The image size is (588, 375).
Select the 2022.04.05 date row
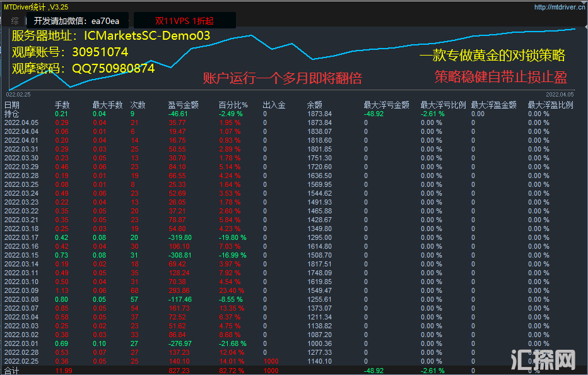[21, 122]
